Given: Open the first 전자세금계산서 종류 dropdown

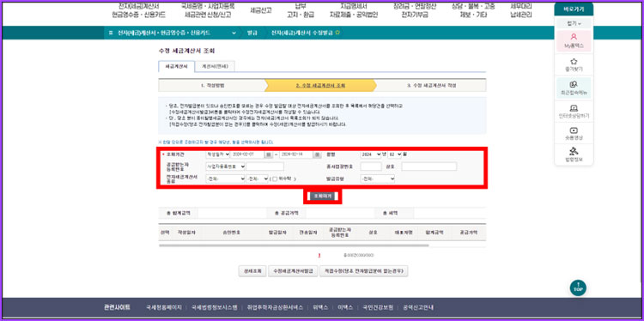Looking at the screenshot, I should [225, 179].
